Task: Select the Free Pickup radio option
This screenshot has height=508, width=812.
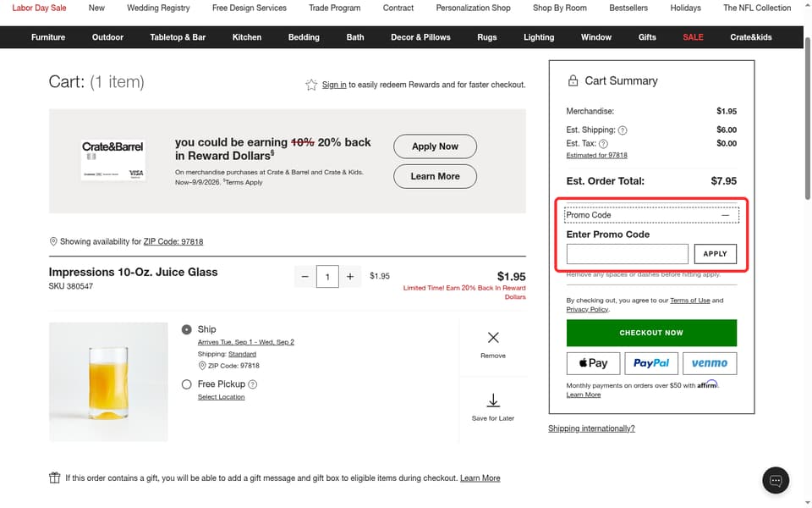Action: (x=186, y=384)
